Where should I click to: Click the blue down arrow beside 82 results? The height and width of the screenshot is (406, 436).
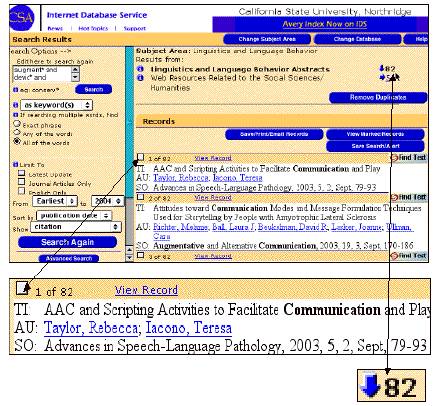(382, 69)
